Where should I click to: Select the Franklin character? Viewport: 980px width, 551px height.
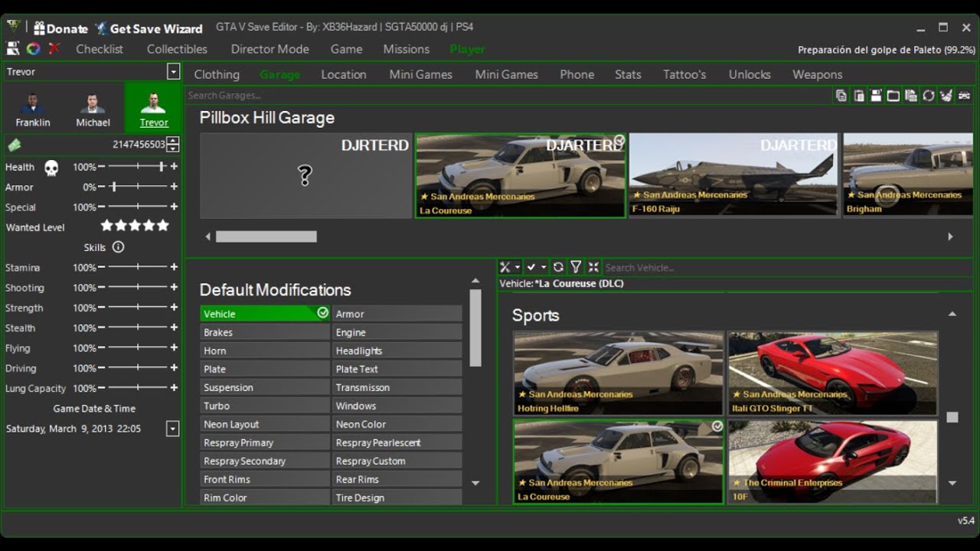click(x=33, y=109)
